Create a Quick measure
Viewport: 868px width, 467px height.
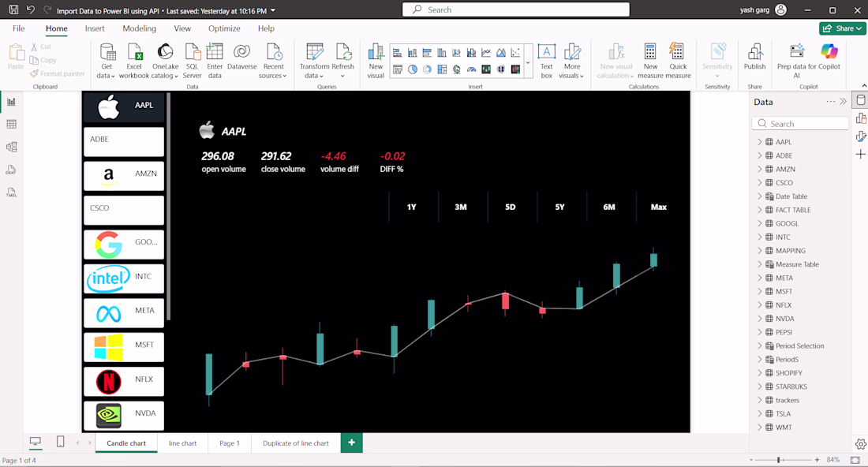pos(678,61)
